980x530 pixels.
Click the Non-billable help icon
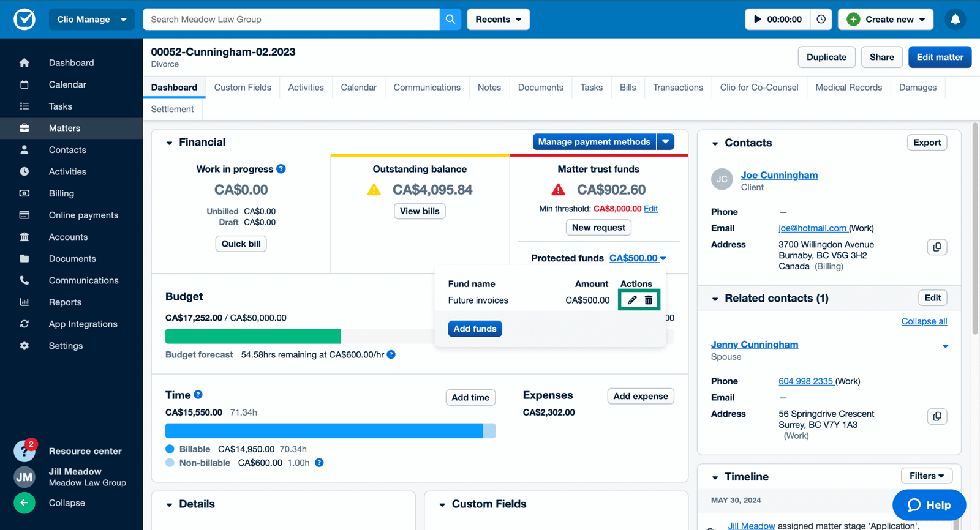319,463
